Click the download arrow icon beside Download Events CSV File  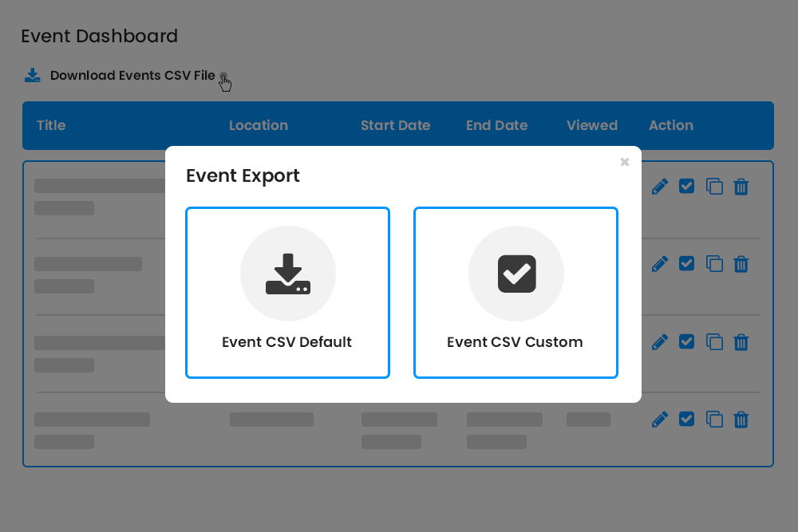[x=32, y=74]
